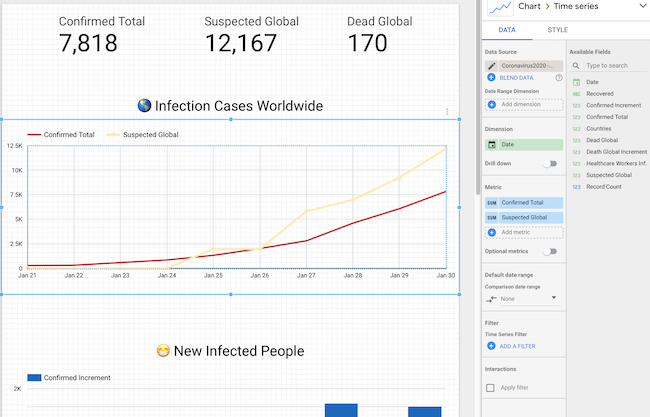Select the Dead Global available field
The width and height of the screenshot is (650, 417).
[x=602, y=140]
